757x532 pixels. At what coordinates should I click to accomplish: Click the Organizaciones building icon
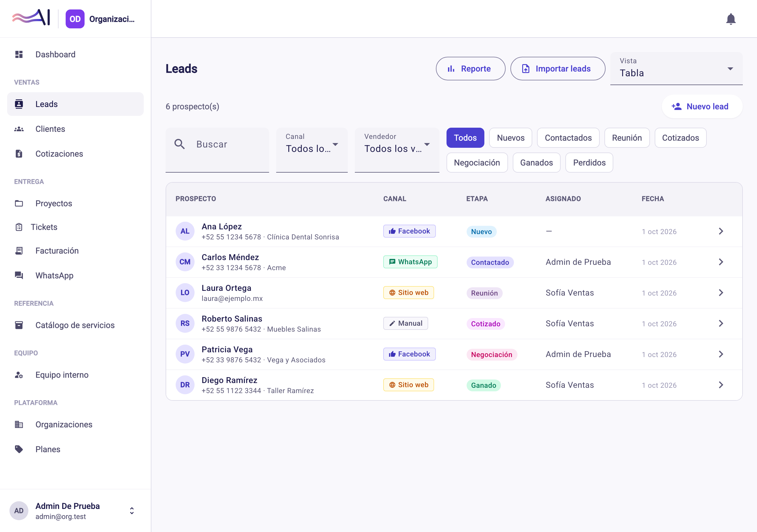pos(19,424)
